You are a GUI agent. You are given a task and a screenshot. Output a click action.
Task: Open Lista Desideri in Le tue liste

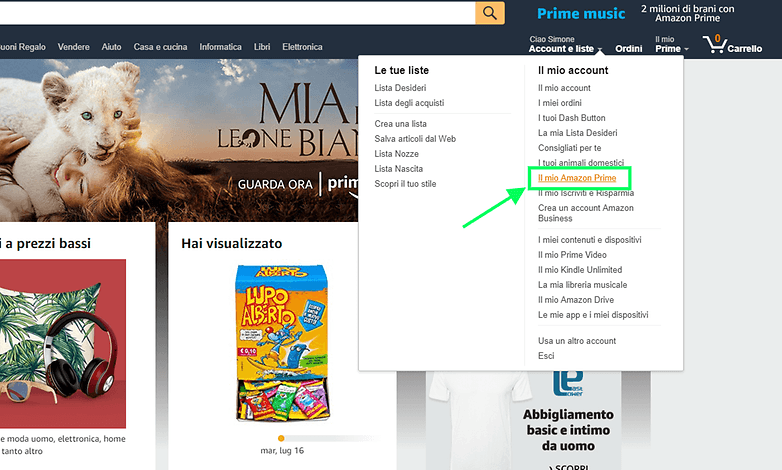(400, 88)
